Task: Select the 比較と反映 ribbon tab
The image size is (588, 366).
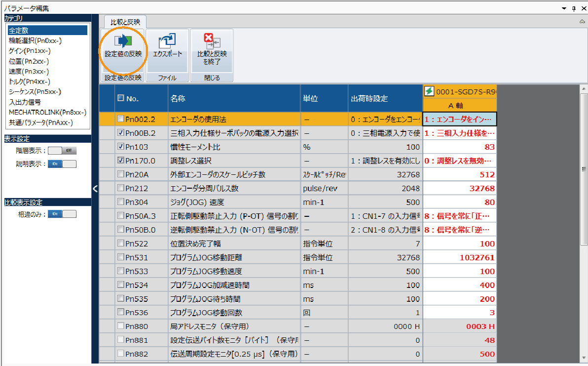Action: 125,22
